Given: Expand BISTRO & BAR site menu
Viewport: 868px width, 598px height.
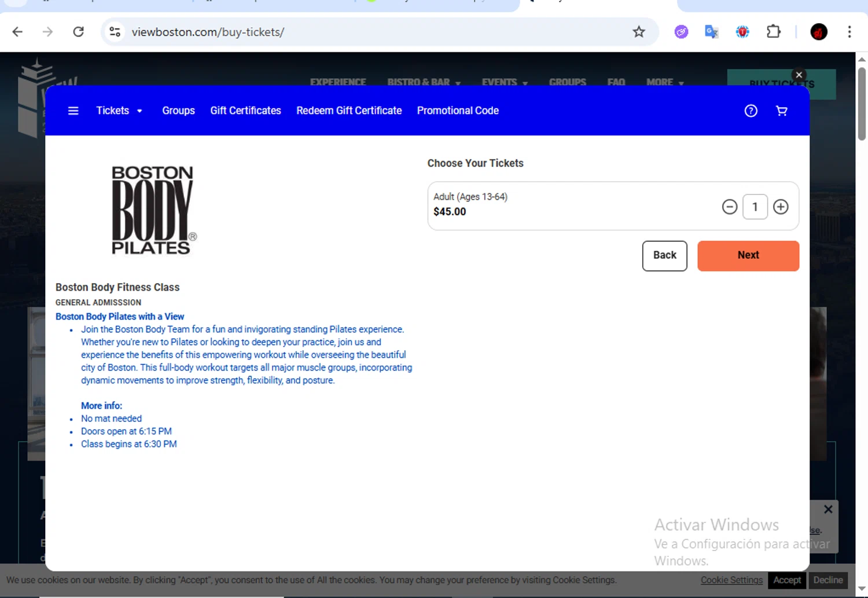Looking at the screenshot, I should coord(424,82).
